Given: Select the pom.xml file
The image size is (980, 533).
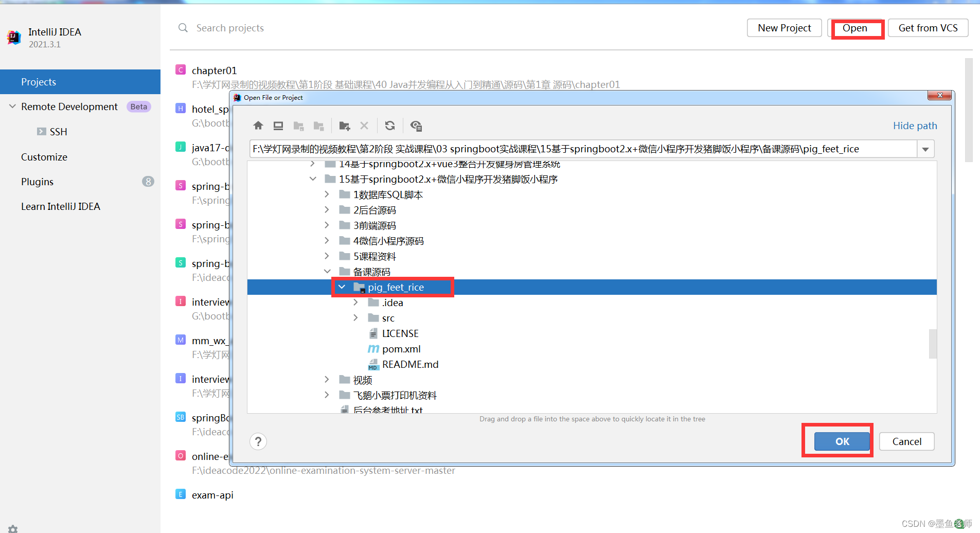Looking at the screenshot, I should (401, 349).
